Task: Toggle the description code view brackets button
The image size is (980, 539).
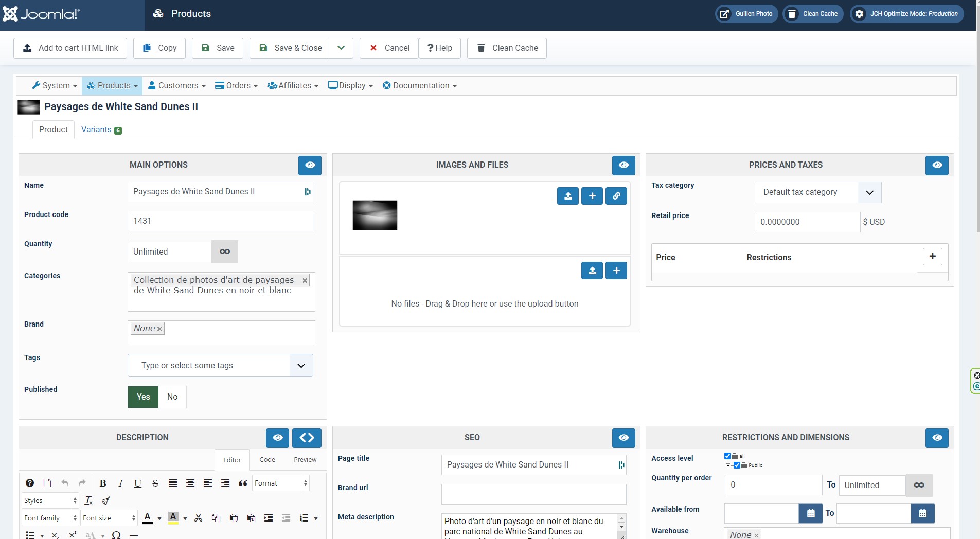Action: click(x=307, y=438)
